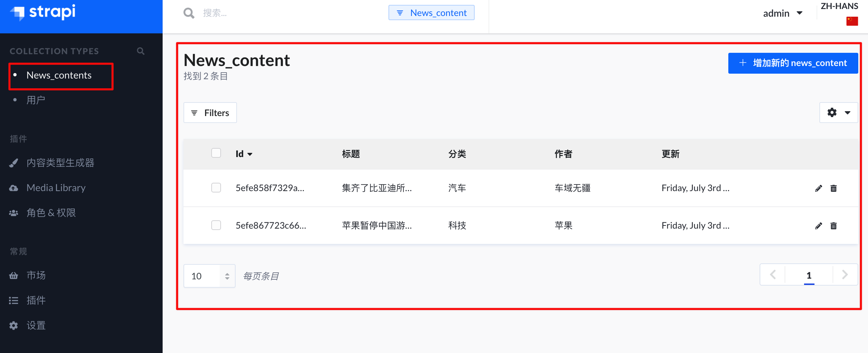Click the search icon beside Collection Types
This screenshot has width=868, height=353.
[141, 51]
